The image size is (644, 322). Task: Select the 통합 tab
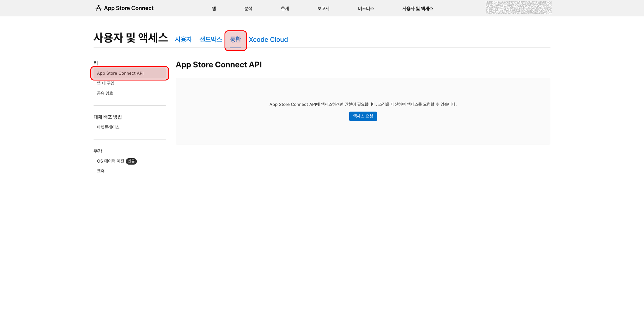[x=235, y=40]
